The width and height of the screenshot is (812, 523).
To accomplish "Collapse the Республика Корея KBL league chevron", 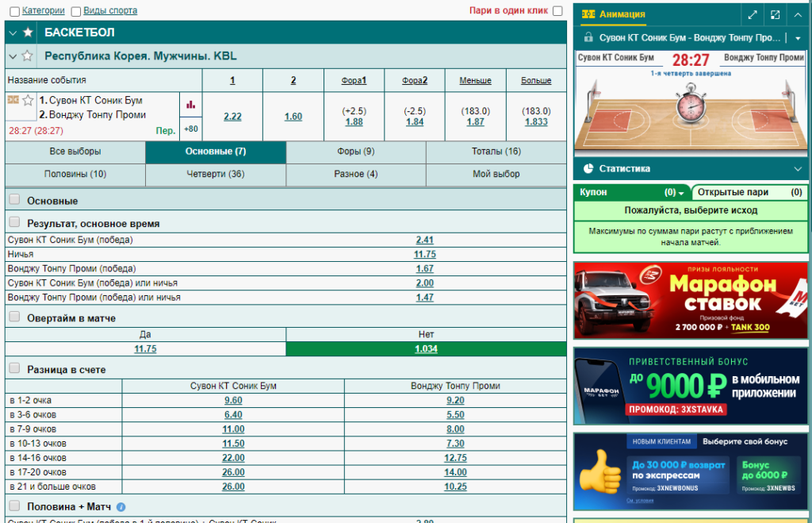I will click(x=13, y=56).
